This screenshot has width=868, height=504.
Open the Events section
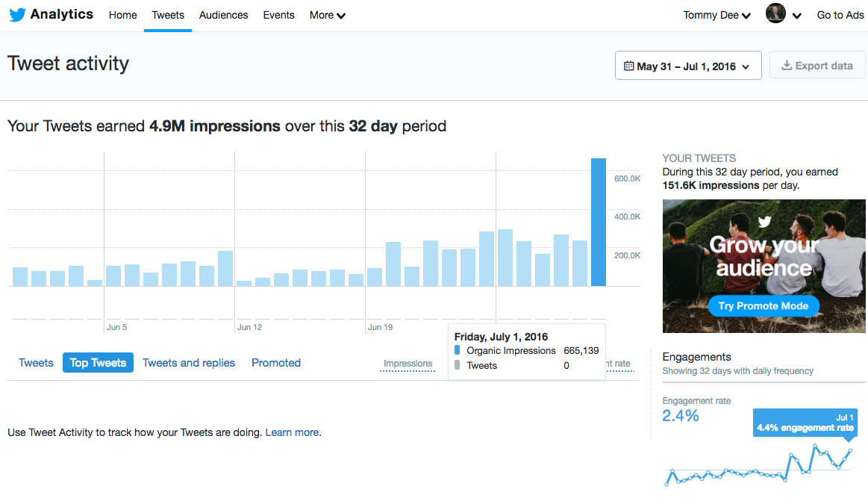(278, 15)
